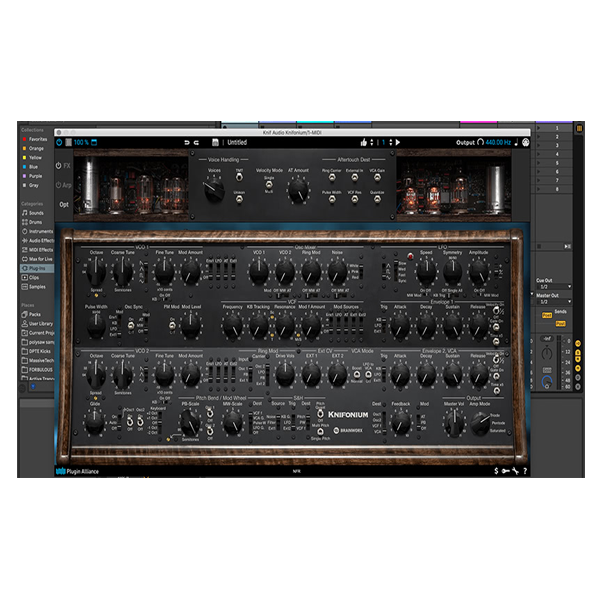Click the save preset floppy icon

[215, 142]
